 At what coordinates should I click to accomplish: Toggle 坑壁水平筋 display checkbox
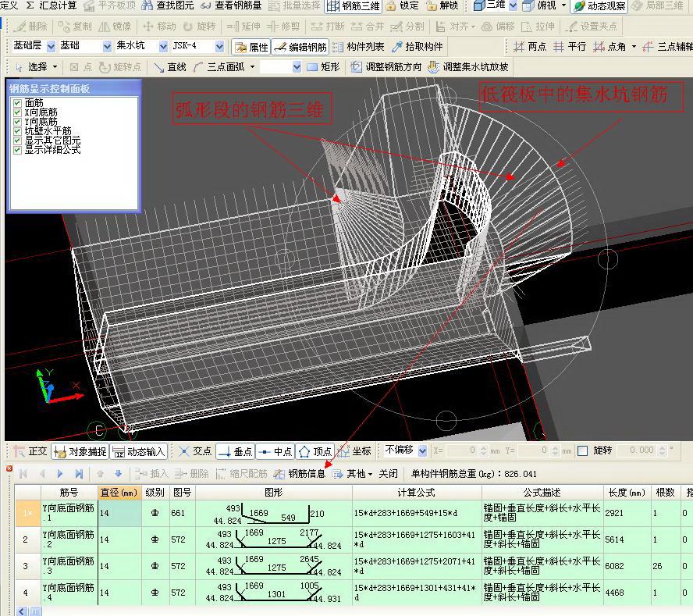(x=17, y=131)
